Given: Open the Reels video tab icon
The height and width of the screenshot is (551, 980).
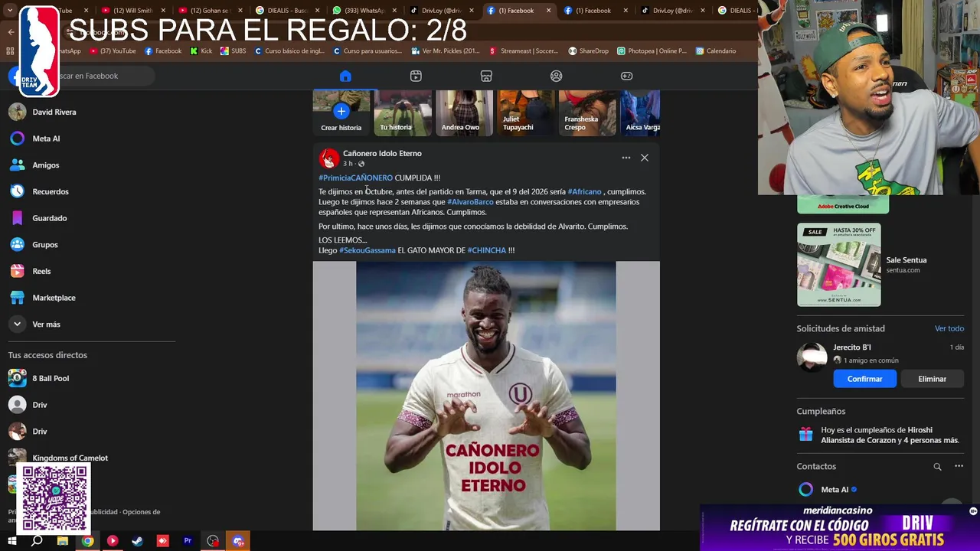Looking at the screenshot, I should (x=416, y=76).
